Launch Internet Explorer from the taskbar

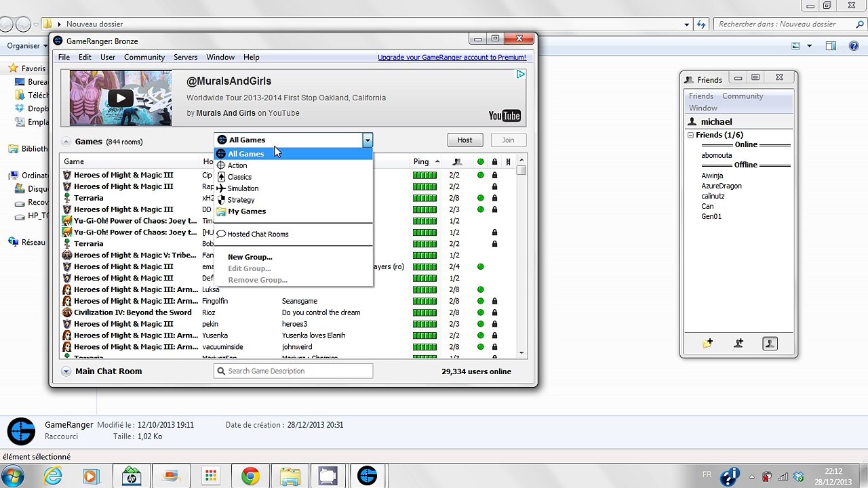pyautogui.click(x=53, y=476)
